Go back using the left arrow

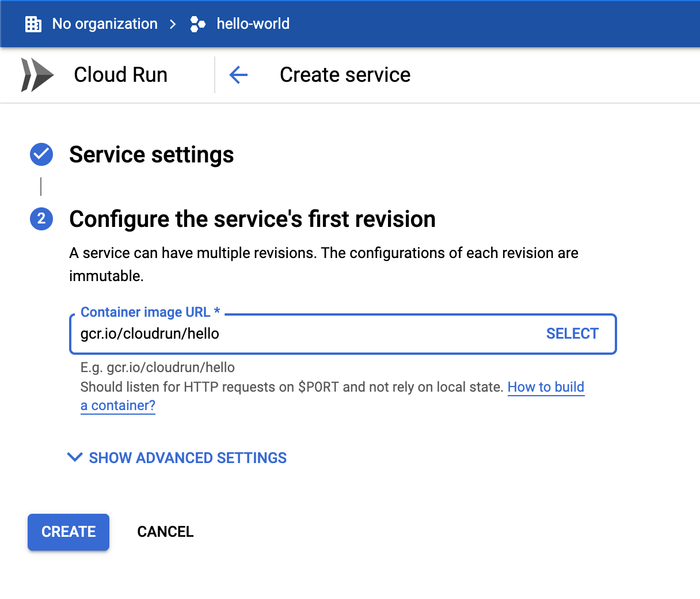coord(238,75)
